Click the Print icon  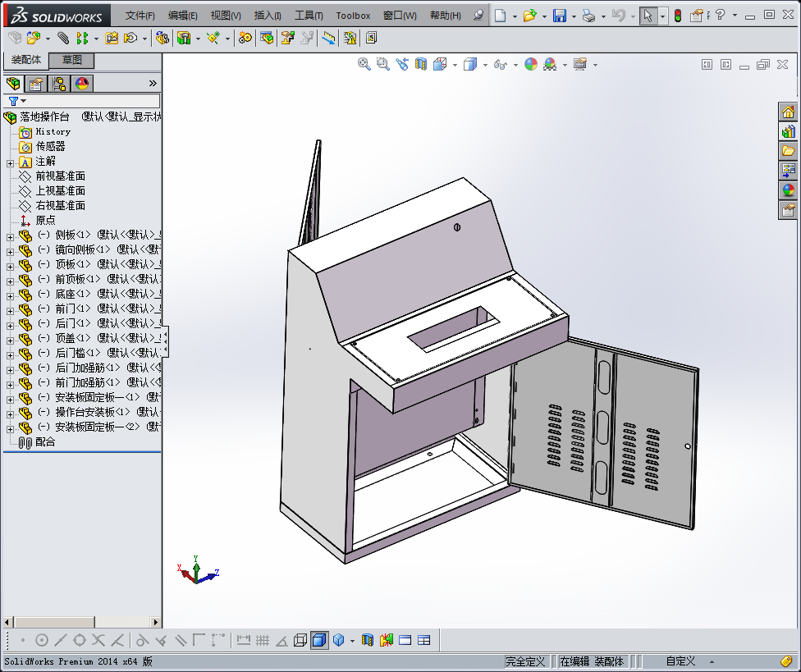tap(589, 16)
